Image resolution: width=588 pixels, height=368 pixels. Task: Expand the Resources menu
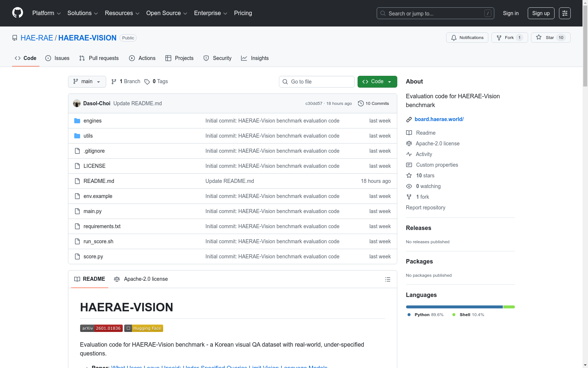pyautogui.click(x=122, y=13)
